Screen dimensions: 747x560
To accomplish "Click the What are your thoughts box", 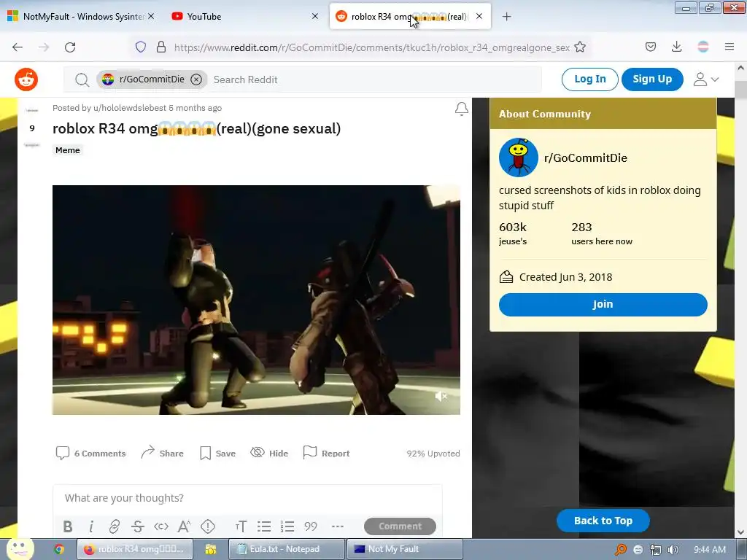I will (x=248, y=498).
